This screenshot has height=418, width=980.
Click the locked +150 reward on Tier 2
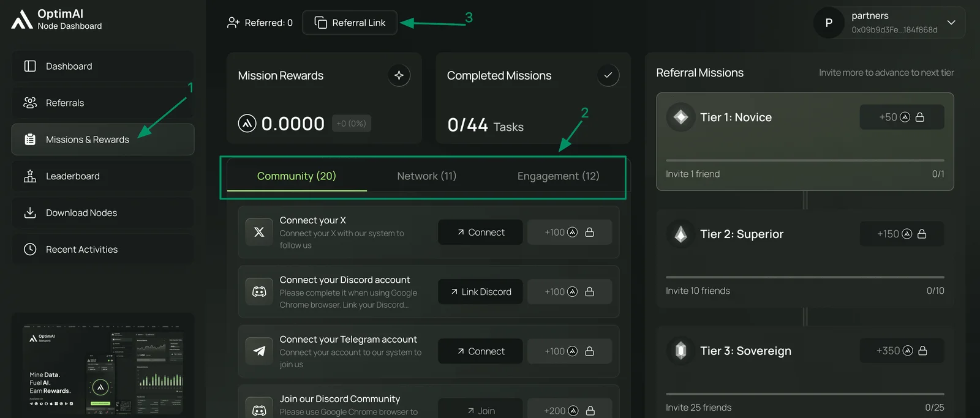pos(902,234)
